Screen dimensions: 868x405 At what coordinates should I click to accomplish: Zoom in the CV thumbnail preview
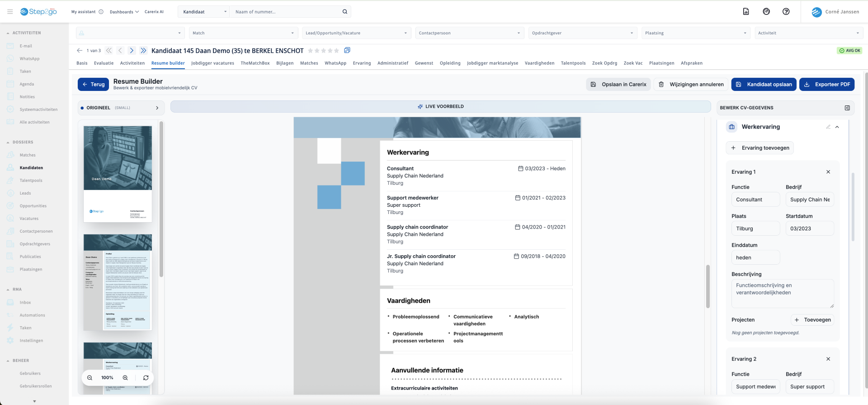click(125, 378)
